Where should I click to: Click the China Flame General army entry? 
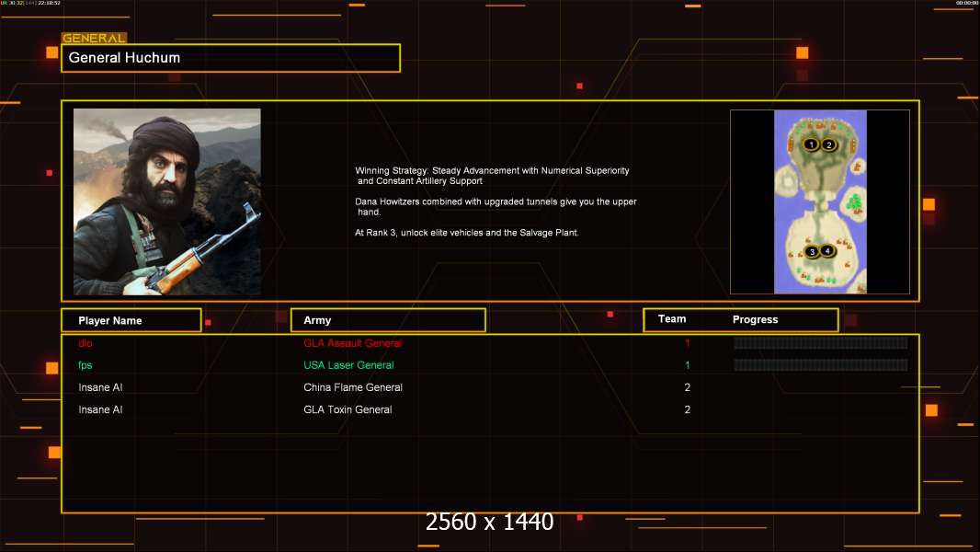pyautogui.click(x=353, y=387)
